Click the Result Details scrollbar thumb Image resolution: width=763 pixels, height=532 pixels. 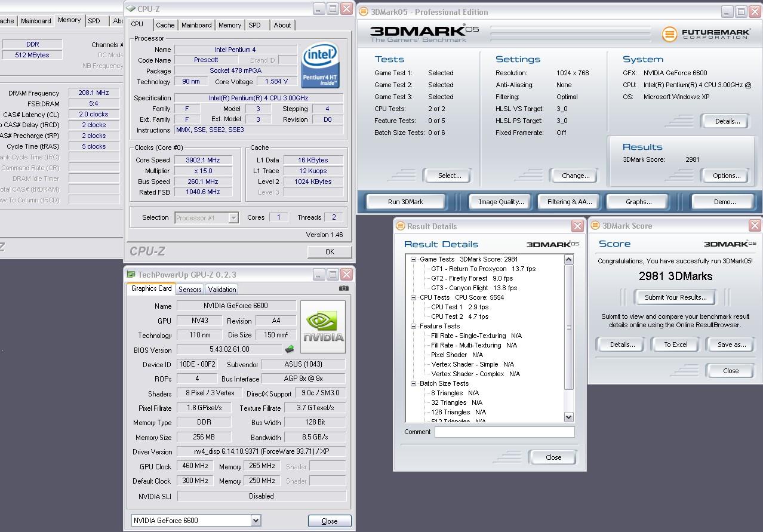(568, 327)
